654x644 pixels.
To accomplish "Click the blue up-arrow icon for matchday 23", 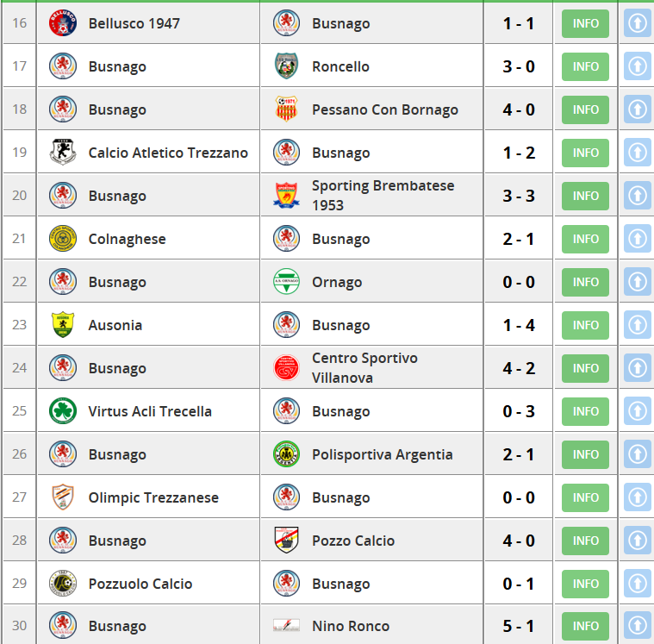I will pyautogui.click(x=638, y=325).
